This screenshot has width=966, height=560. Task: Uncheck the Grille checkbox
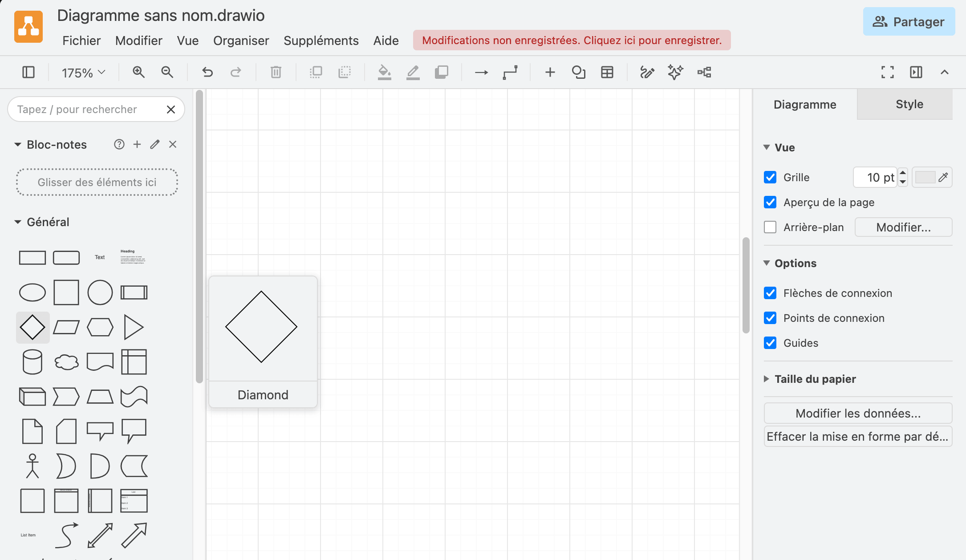pyautogui.click(x=770, y=177)
